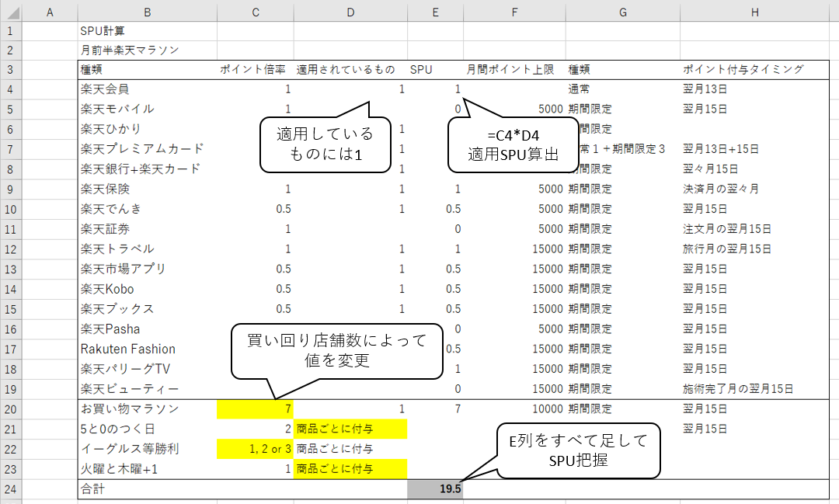Click the E列をすべて足して callout
The image size is (839, 504).
578,450
